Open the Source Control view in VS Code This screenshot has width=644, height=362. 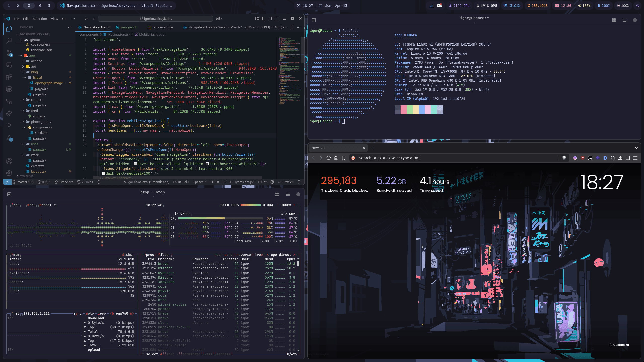[9, 53]
